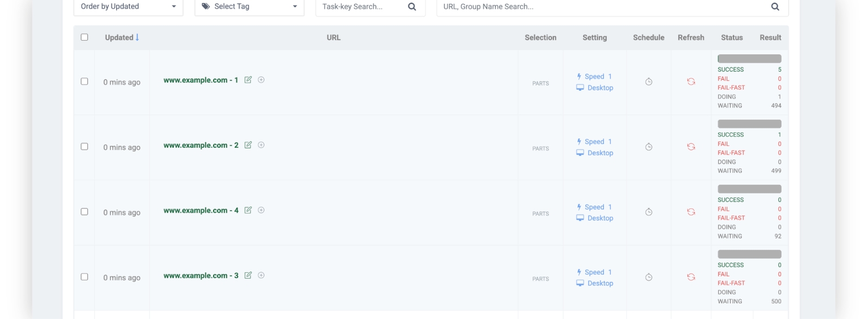Refresh the www.example.com - 2 row
This screenshot has width=868, height=319.
(691, 147)
